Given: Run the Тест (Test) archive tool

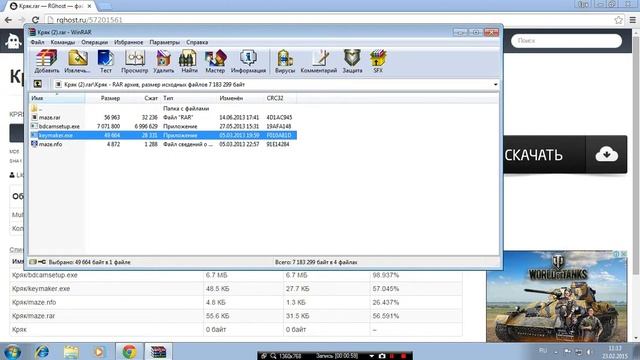Looking at the screenshot, I should [x=105, y=61].
